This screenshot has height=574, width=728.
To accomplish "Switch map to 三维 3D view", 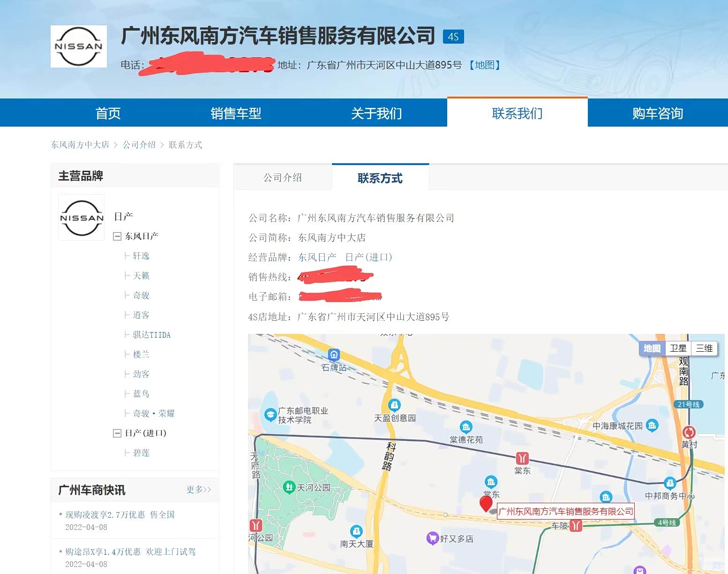I will click(x=704, y=348).
